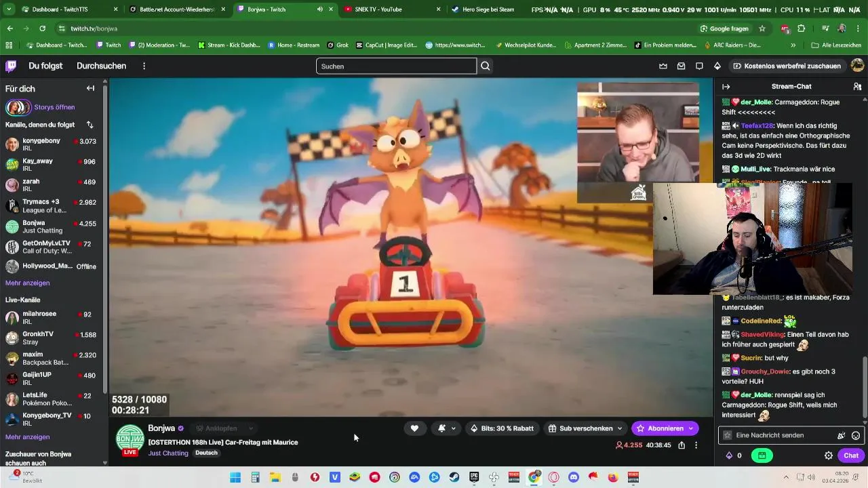
Task: Open Just Chatting category link
Action: click(x=168, y=453)
